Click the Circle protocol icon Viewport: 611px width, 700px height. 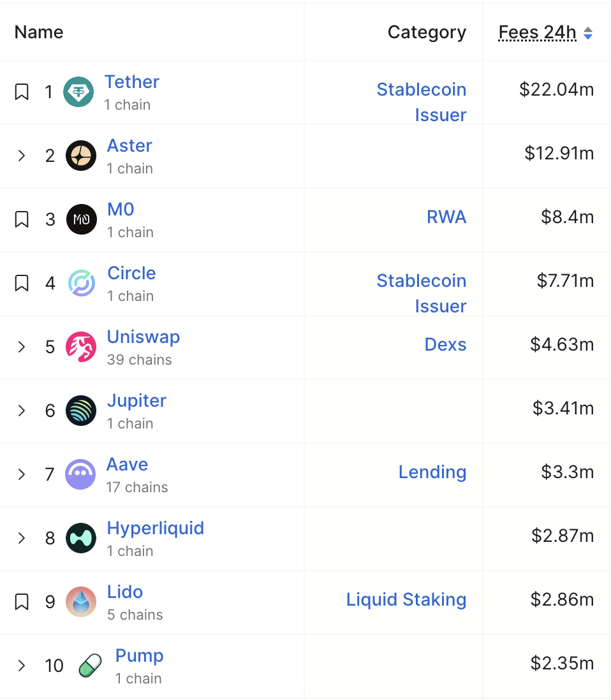point(81,283)
